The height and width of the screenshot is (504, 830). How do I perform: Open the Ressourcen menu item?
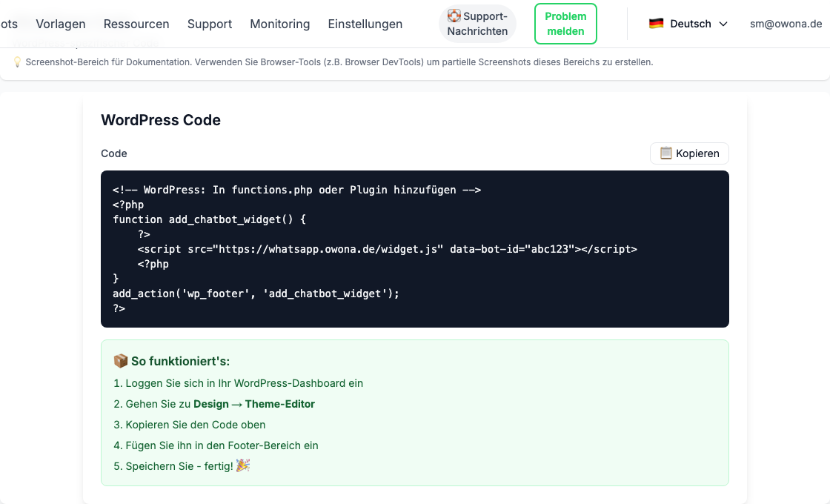point(136,24)
